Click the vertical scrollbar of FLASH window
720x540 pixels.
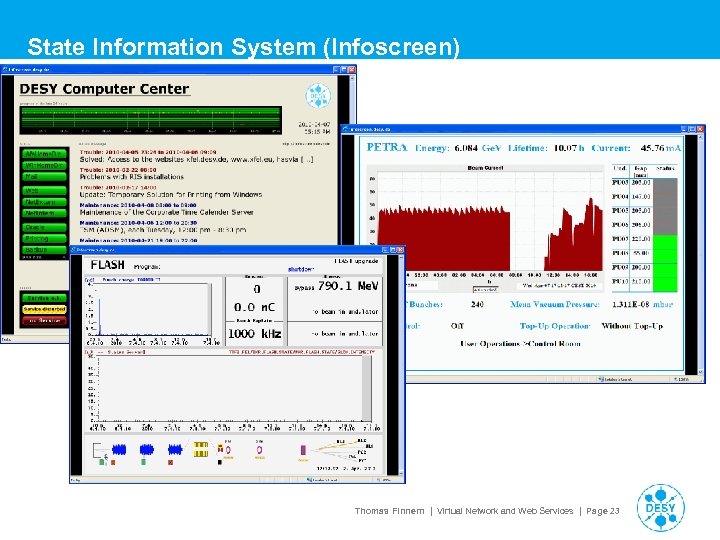click(401, 366)
